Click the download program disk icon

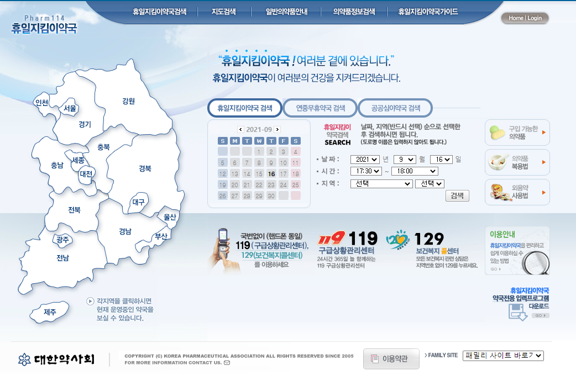(x=517, y=312)
